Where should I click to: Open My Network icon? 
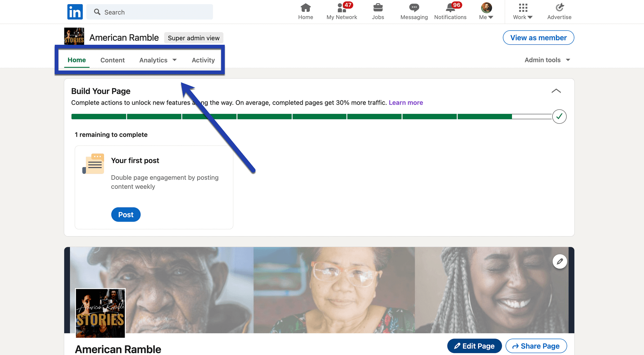coord(341,8)
